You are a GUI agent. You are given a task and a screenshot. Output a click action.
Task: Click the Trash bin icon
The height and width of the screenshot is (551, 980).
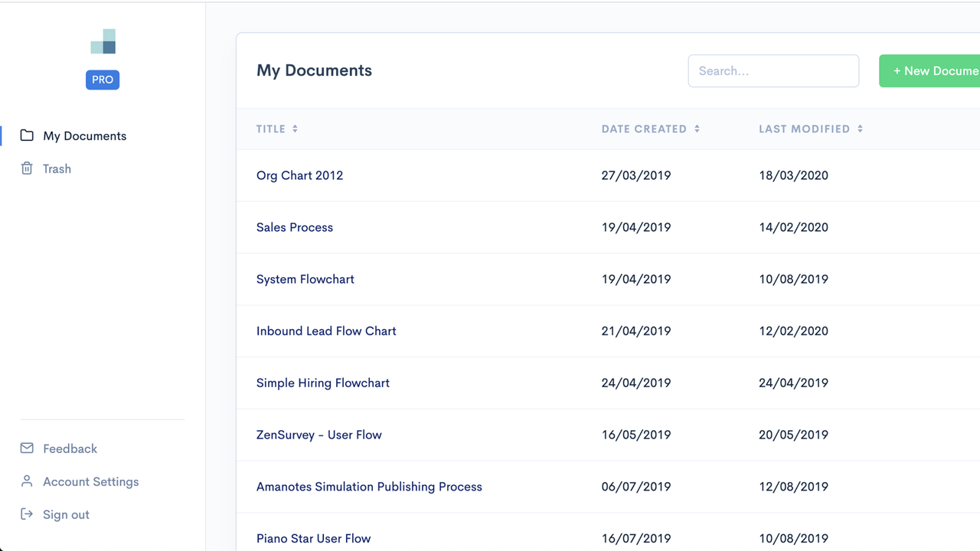(x=27, y=168)
